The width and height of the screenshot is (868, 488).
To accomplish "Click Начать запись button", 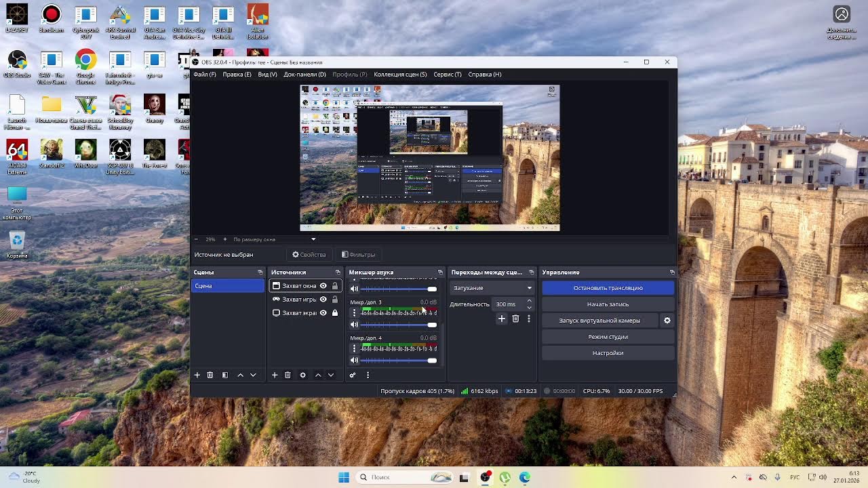I will [608, 304].
